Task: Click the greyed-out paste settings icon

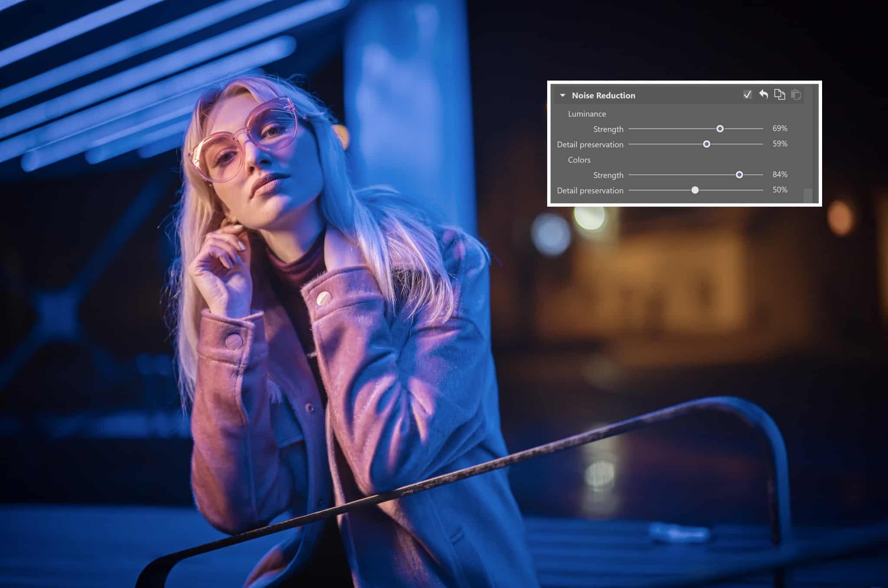Action: (796, 94)
